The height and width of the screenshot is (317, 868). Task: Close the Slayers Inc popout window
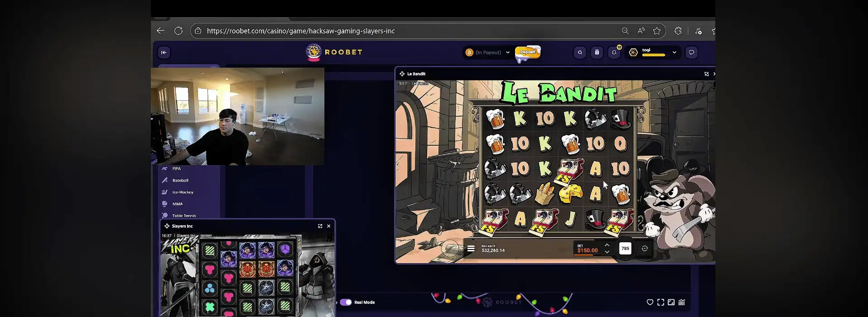(x=329, y=226)
